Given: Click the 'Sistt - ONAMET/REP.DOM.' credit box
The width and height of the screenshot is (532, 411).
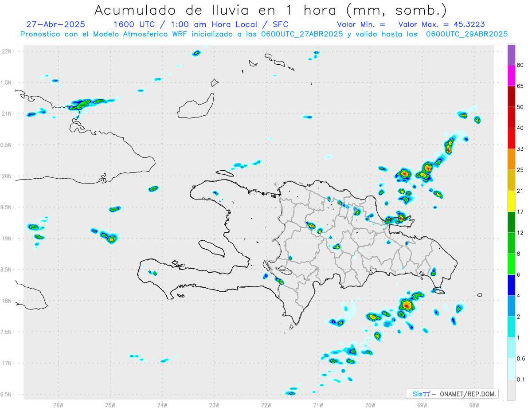Looking at the screenshot, I should point(452,394).
